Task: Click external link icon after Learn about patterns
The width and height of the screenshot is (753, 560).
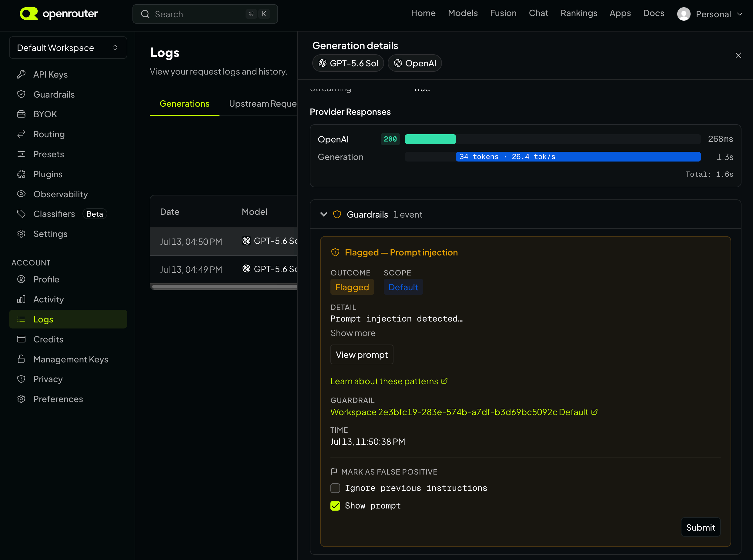Action: [x=444, y=381]
